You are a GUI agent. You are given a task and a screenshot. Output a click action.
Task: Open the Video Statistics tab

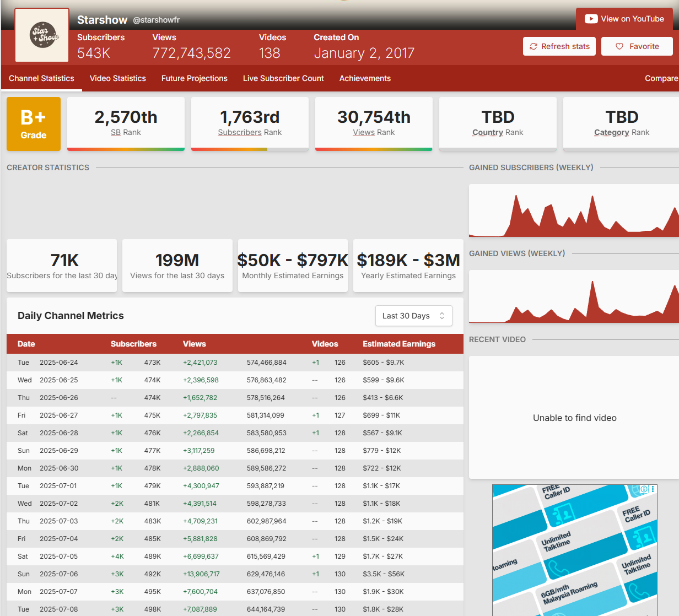click(118, 78)
